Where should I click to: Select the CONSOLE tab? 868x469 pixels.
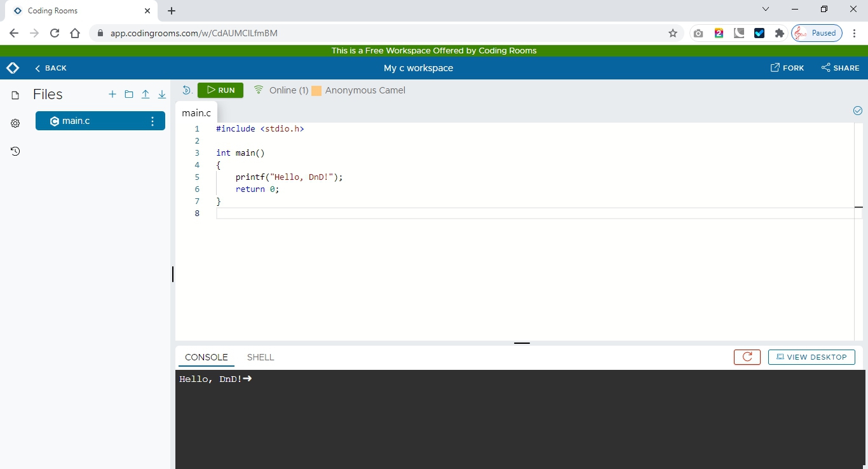(206, 357)
